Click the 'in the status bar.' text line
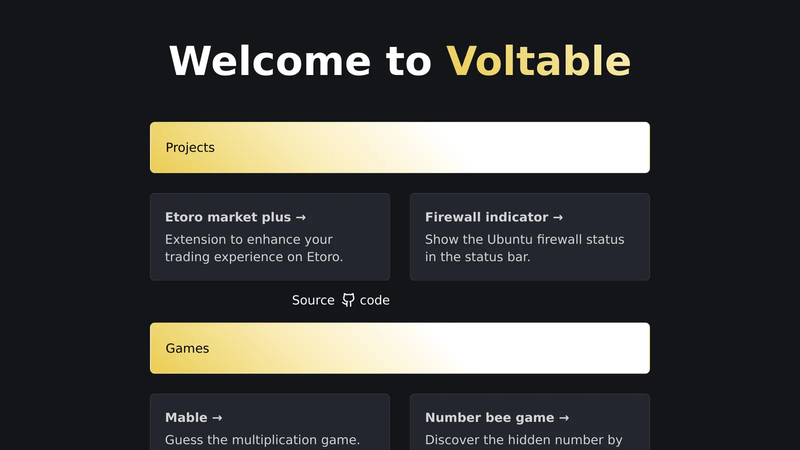This screenshot has width=800, height=450. tap(478, 257)
